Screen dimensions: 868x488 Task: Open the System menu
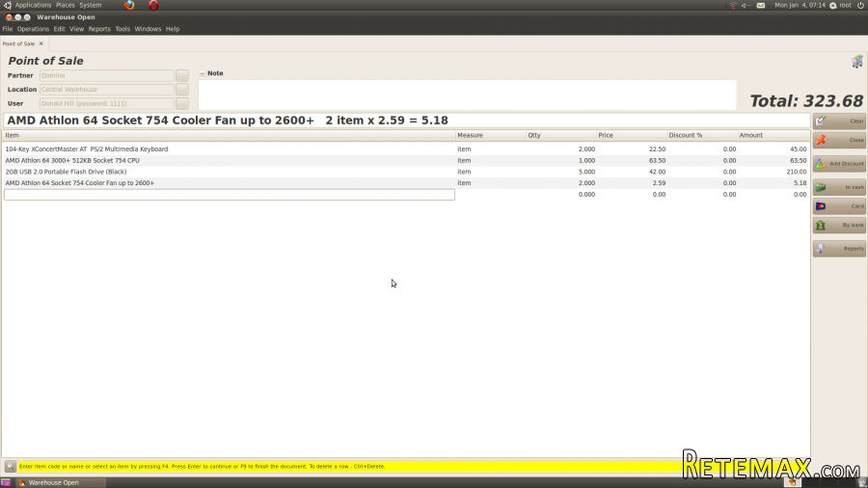(91, 5)
